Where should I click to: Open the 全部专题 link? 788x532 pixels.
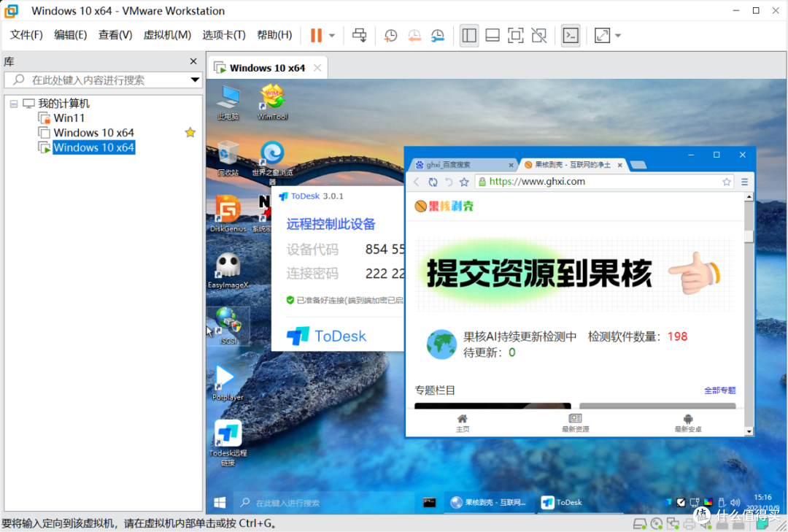719,390
